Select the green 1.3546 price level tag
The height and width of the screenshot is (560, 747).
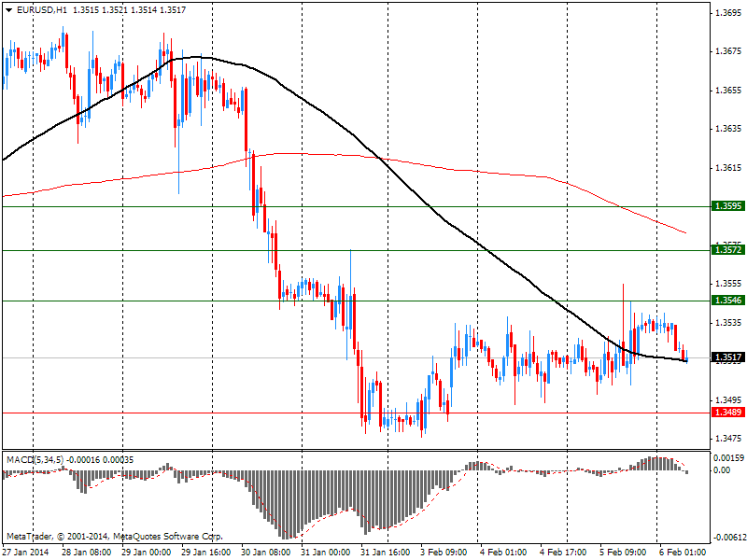pyautogui.click(x=726, y=301)
